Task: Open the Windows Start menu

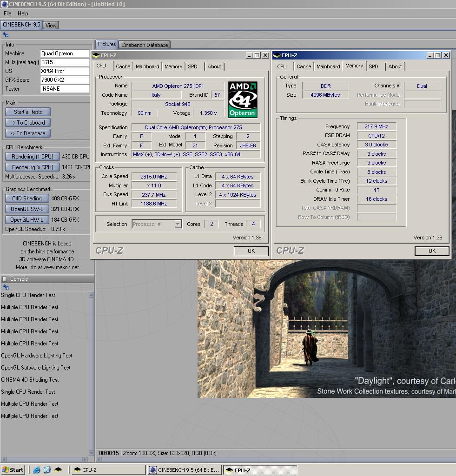Action: [13, 470]
